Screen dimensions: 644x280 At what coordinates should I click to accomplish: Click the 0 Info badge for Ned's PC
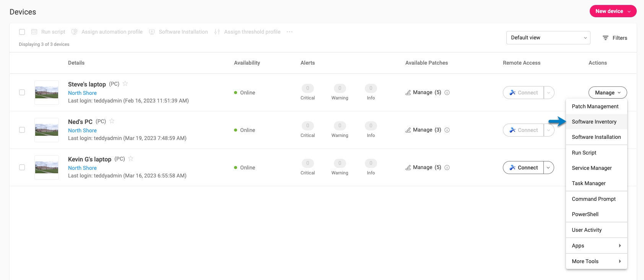coord(371,126)
